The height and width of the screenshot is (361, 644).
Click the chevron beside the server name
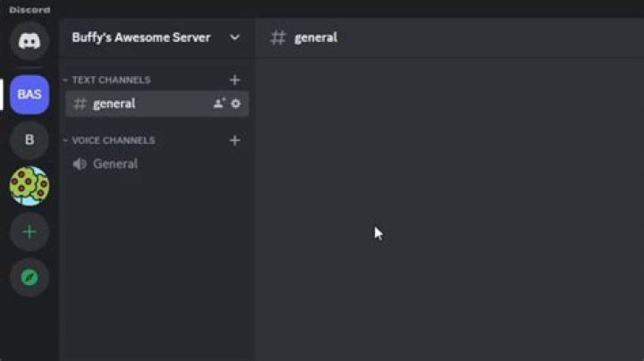[234, 38]
